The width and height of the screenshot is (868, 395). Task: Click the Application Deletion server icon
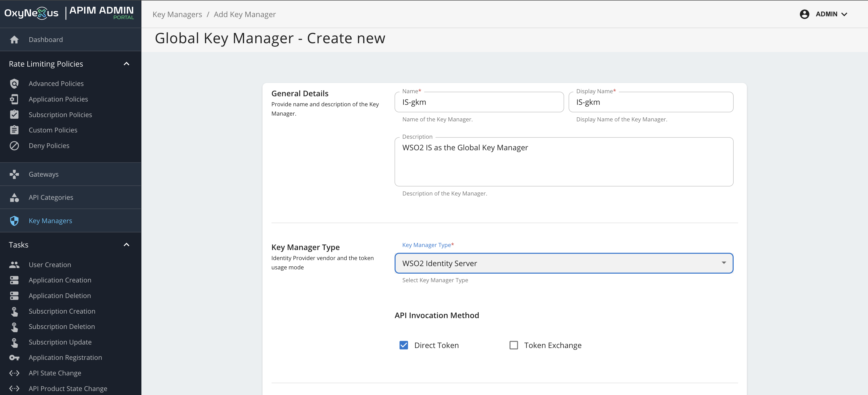point(14,295)
